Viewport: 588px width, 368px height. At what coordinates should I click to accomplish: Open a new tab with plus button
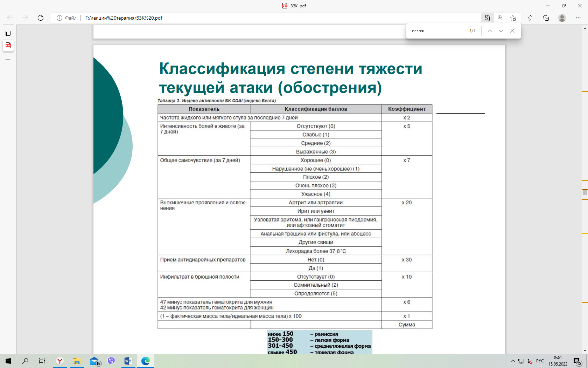point(8,60)
